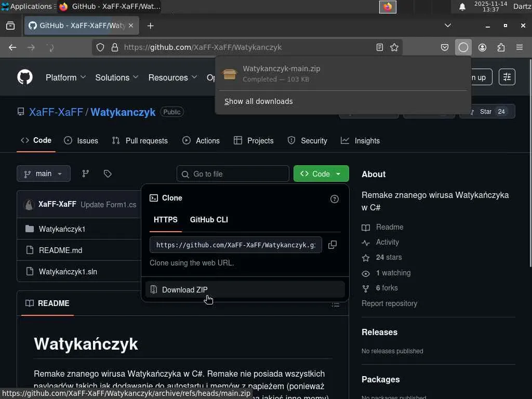Image resolution: width=532 pixels, height=399 pixels.
Task: Click the GitHub Octocat logo
Action: point(25,77)
